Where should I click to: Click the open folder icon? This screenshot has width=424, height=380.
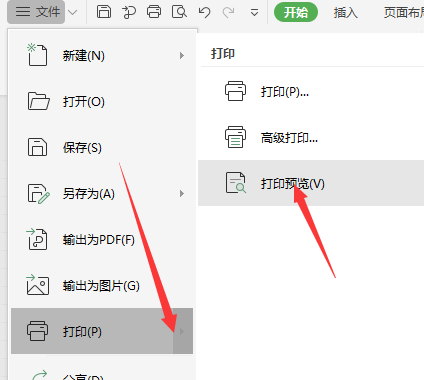tap(38, 101)
